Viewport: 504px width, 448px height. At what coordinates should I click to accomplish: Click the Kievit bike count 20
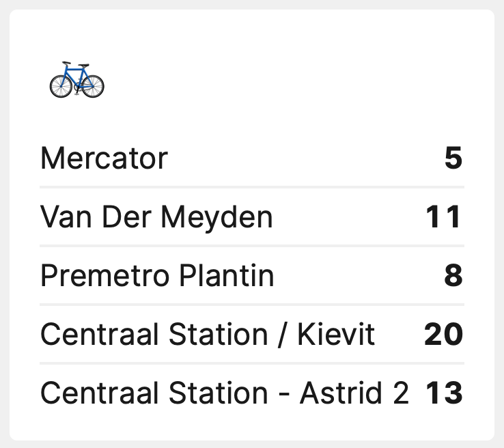(443, 335)
